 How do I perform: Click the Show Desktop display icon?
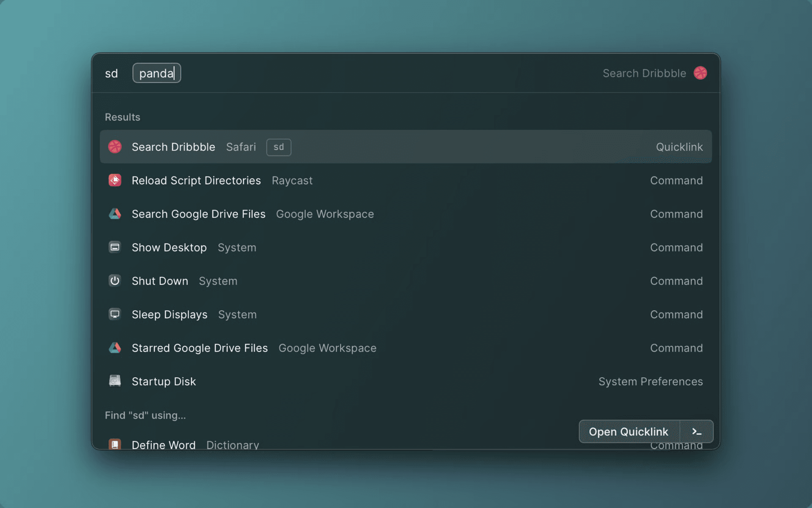point(115,247)
